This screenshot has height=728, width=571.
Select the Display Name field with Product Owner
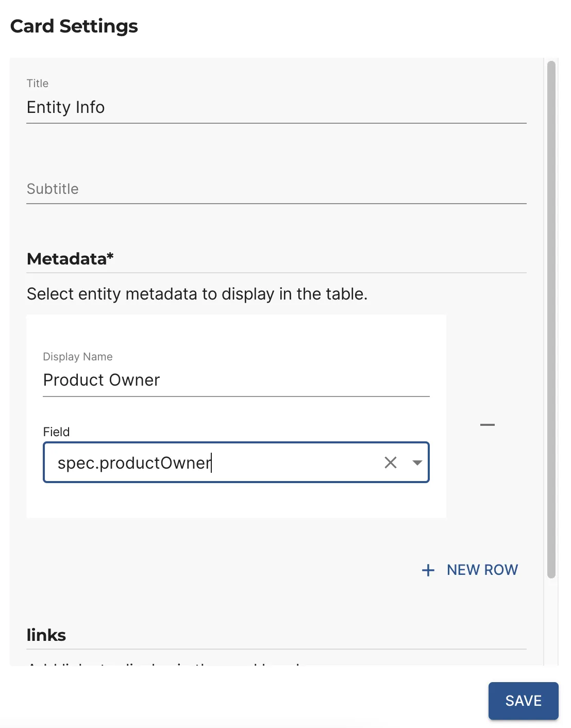click(236, 380)
